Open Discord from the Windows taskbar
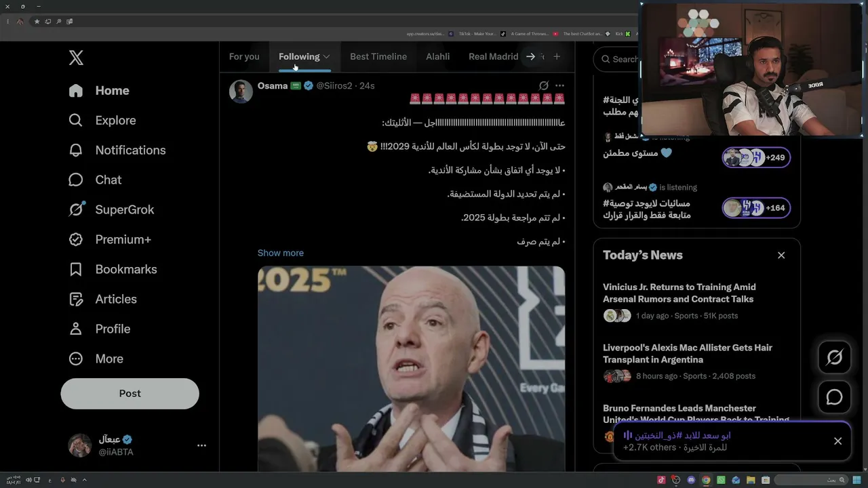Viewport: 868px width, 488px height. [x=691, y=480]
